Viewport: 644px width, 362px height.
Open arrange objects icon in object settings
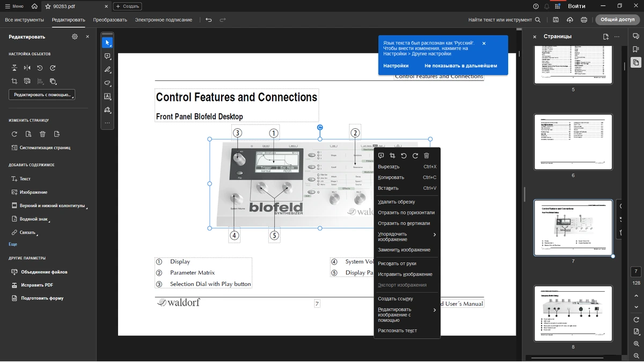[x=53, y=81]
